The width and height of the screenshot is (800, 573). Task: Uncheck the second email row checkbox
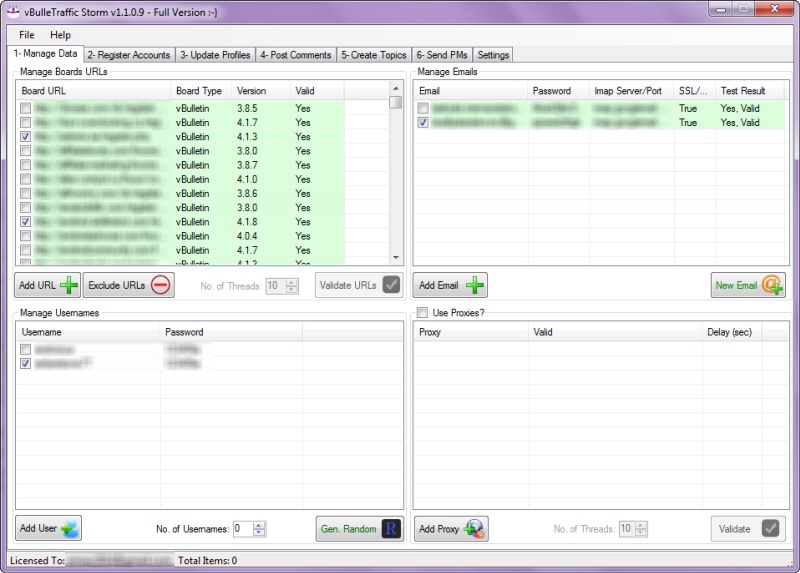click(424, 122)
